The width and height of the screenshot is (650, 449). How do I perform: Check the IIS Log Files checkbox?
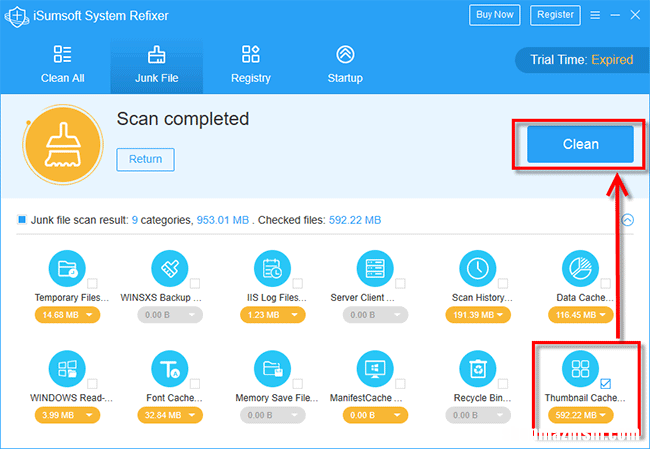(298, 284)
